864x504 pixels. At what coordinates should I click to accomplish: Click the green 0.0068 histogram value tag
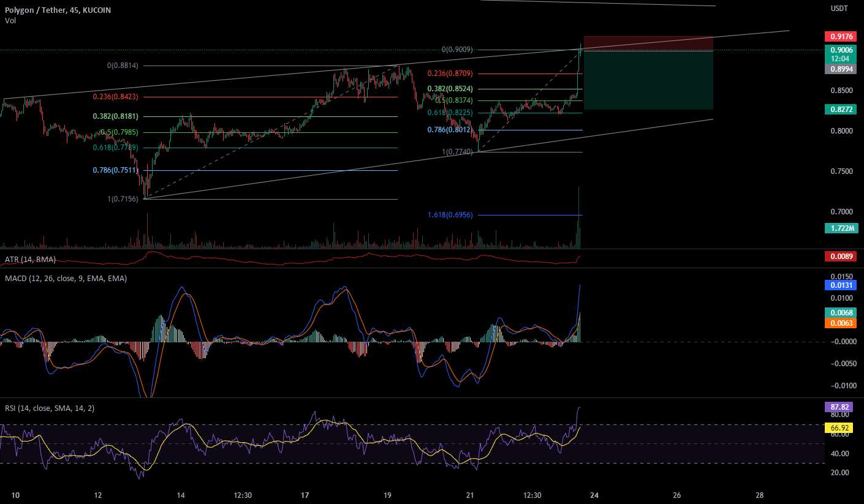(841, 312)
